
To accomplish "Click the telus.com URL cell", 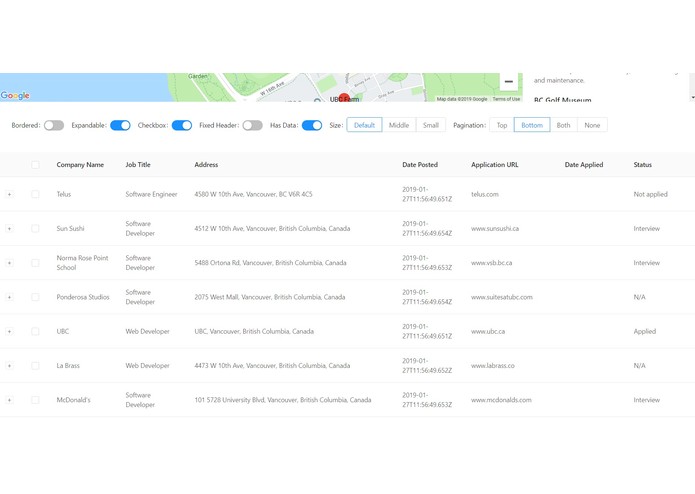I will (485, 194).
